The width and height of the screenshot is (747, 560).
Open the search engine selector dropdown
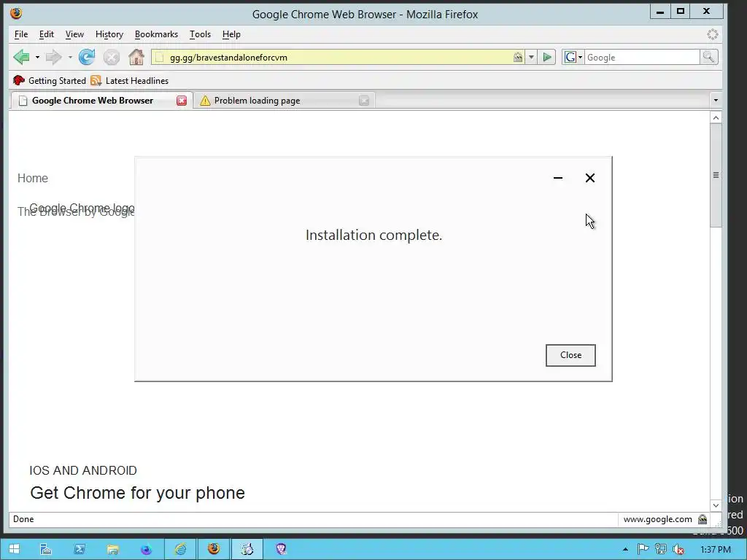tap(573, 57)
